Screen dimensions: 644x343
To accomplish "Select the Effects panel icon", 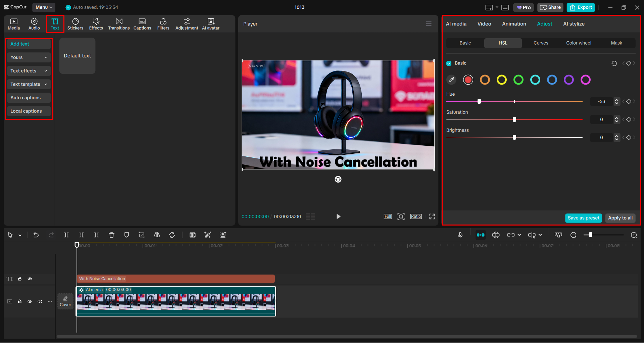I will click(96, 23).
